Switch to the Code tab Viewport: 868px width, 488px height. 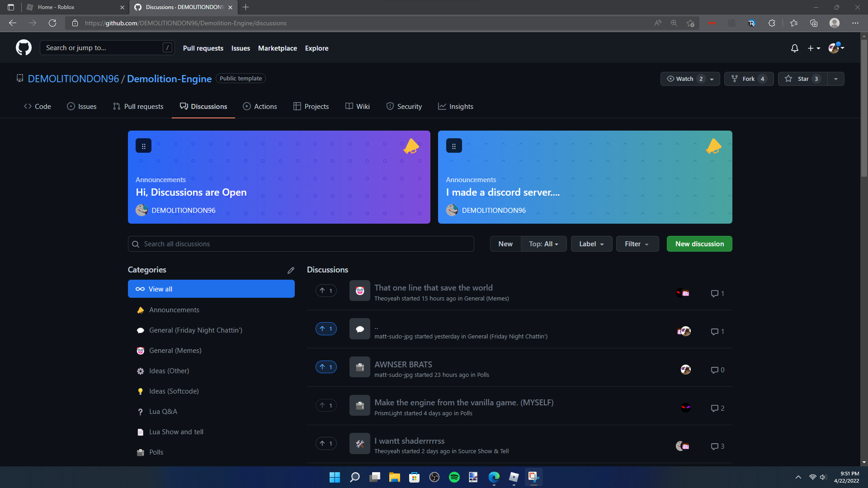[x=38, y=107]
